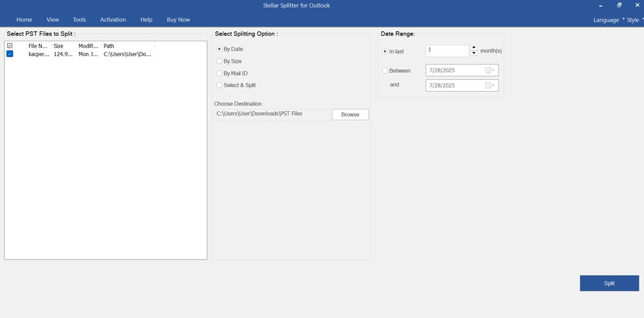Open the 'and' end date picker dropdown
The width and height of the screenshot is (644, 318).
(x=491, y=85)
